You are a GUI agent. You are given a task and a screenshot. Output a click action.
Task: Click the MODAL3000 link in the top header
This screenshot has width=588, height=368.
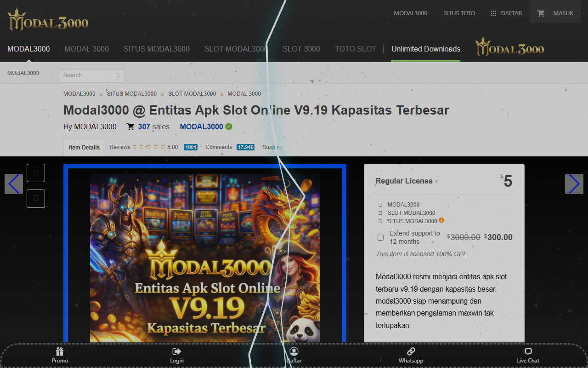411,13
